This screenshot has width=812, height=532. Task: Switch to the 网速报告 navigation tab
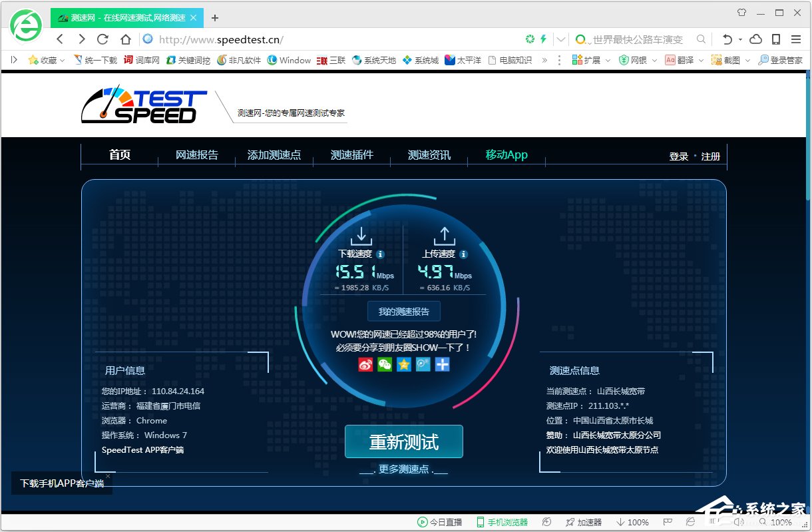(x=197, y=155)
